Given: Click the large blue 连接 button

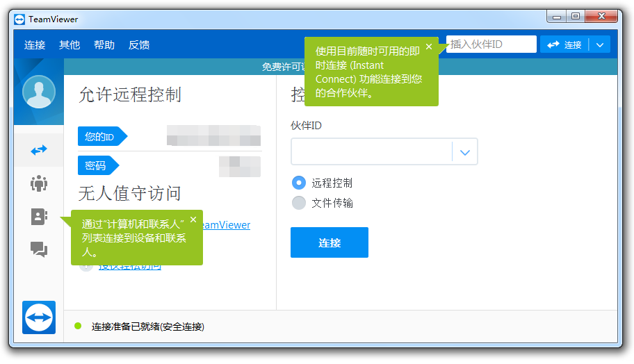Looking at the screenshot, I should [x=330, y=242].
